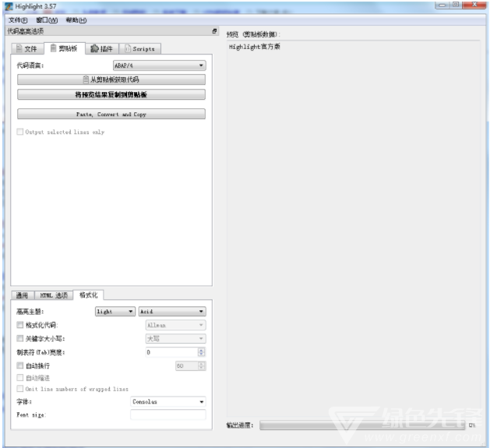Image resolution: width=490 pixels, height=448 pixels.
Task: Click Paste, Convert and Copy button
Action: click(x=111, y=115)
